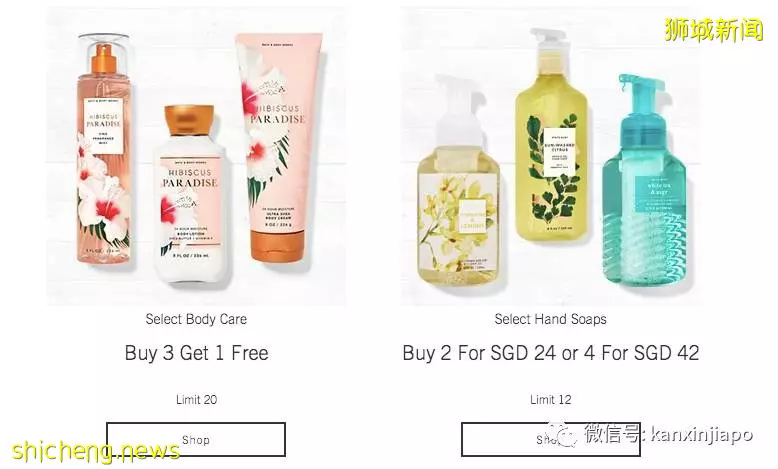Click the WeChat logo icon watermark
This screenshot has width=778, height=469.
pos(563,435)
